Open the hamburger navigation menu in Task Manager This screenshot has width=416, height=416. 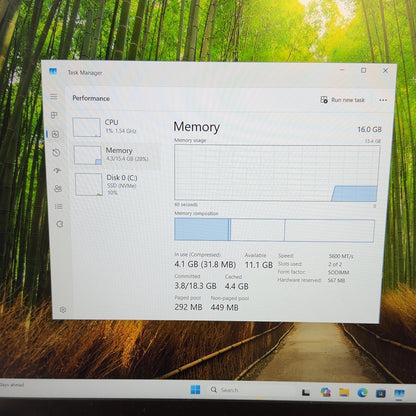[54, 97]
